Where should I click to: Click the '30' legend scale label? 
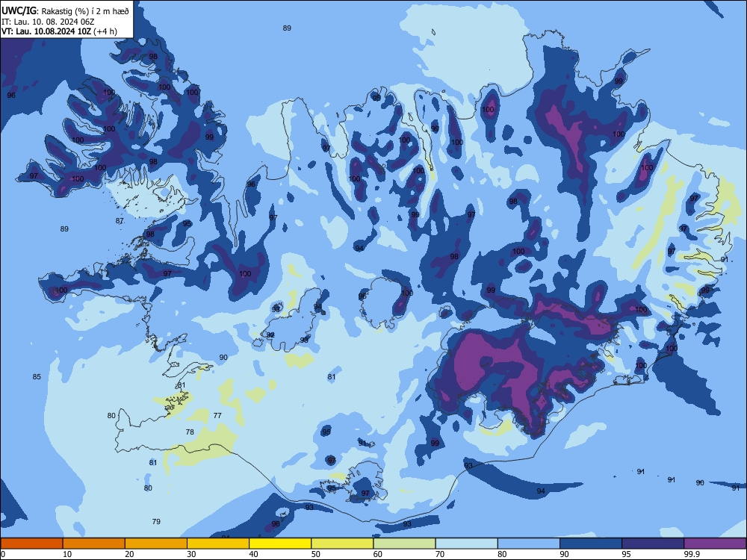pos(191,554)
